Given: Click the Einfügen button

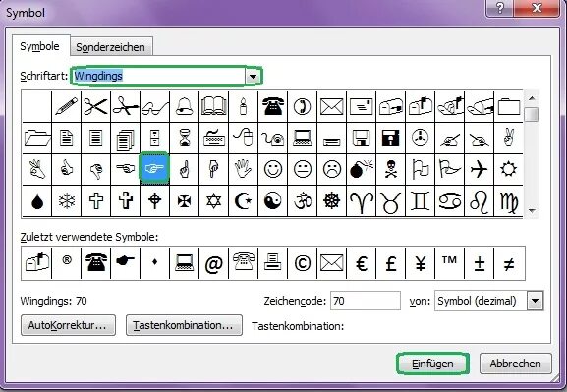Looking at the screenshot, I should tap(432, 364).
